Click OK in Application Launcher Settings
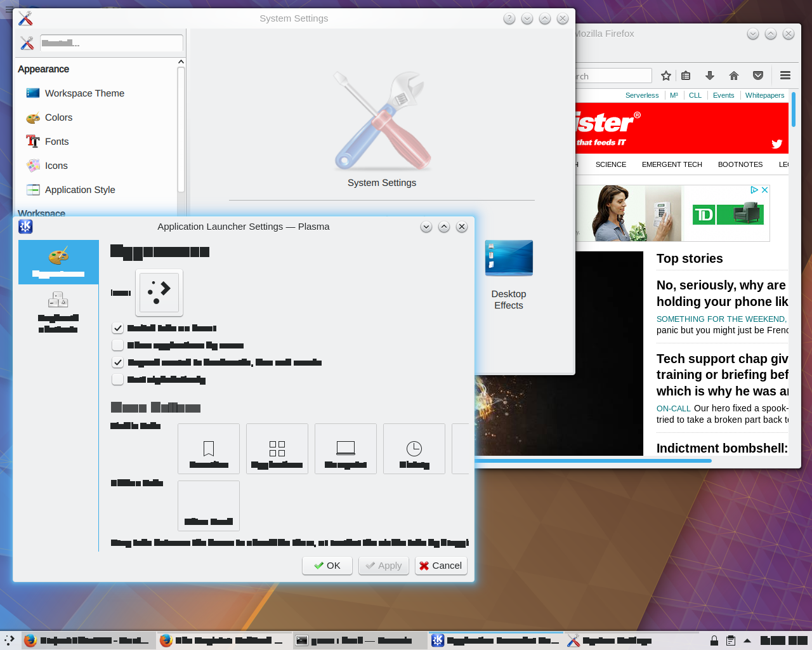812x650 pixels. click(x=327, y=566)
